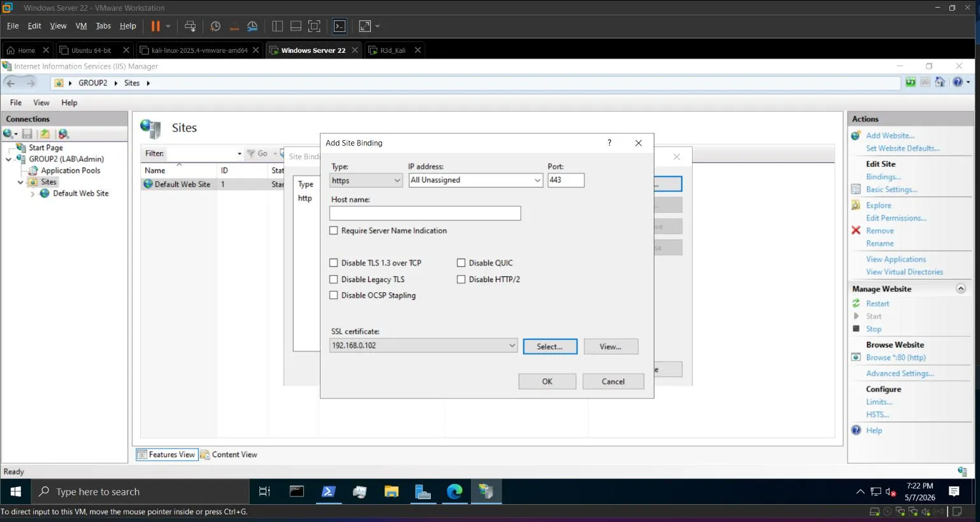Click the View... certificate button
Viewport: 980px width, 522px height.
tap(610, 346)
